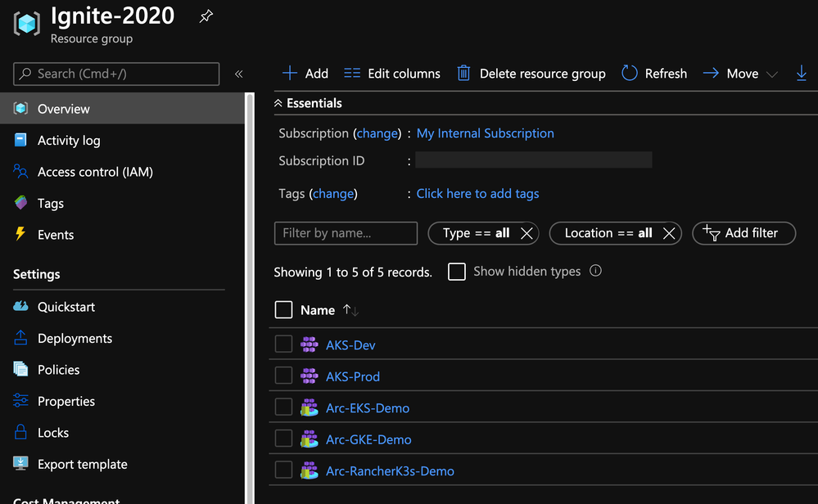Click the Deployments upload icon
This screenshot has width=818, height=504.
pos(20,338)
